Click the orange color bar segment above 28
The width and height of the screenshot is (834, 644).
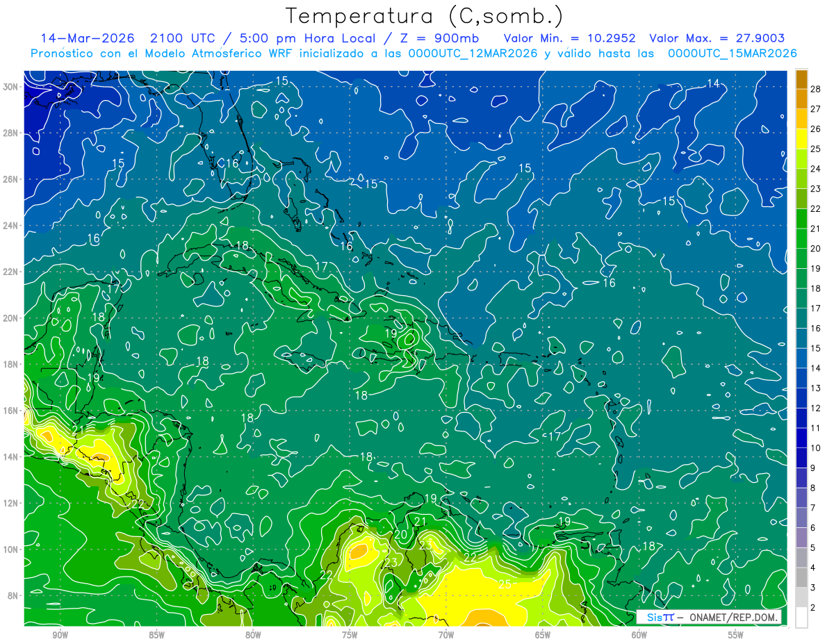801,79
